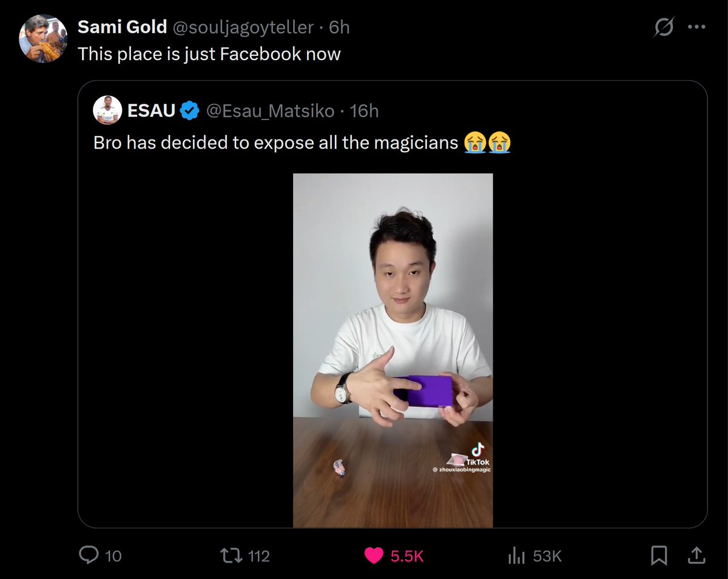This screenshot has height=579, width=728.
Task: Open the share icon on the tweet
Action: click(x=696, y=555)
